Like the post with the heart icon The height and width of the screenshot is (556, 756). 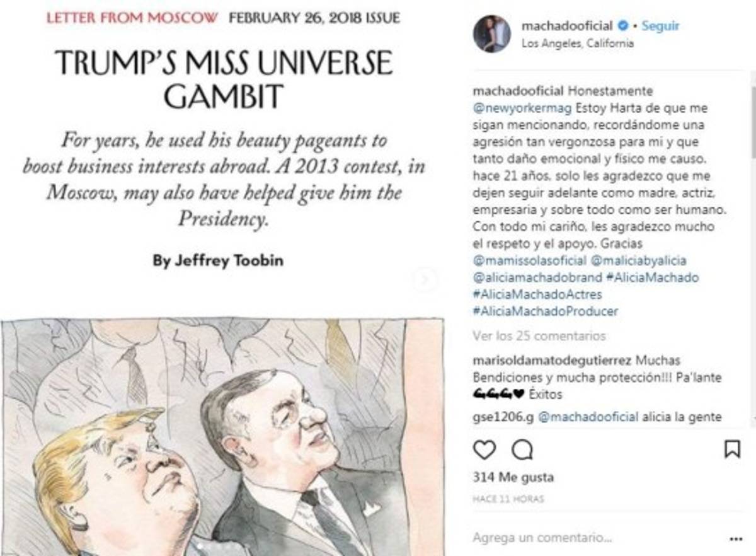pyautogui.click(x=484, y=450)
